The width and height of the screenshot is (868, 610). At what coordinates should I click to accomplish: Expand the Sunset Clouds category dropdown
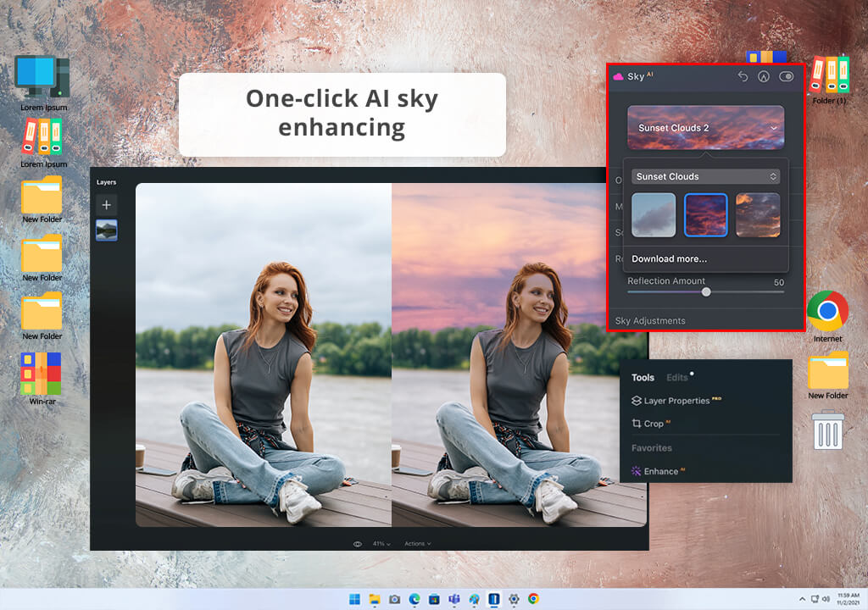[706, 176]
